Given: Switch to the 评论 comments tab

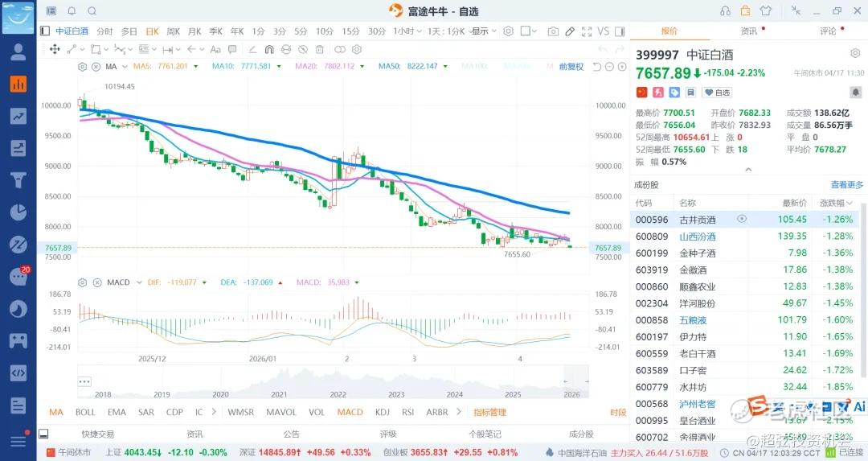Looking at the screenshot, I should tap(829, 31).
